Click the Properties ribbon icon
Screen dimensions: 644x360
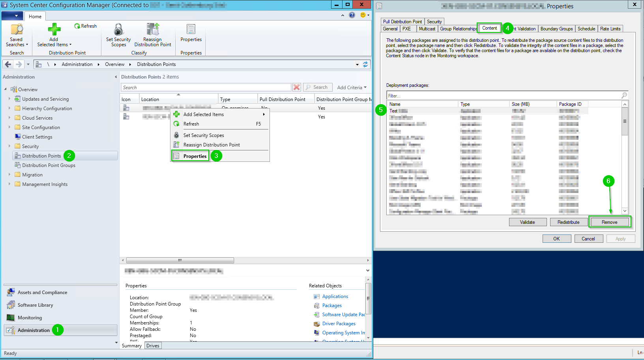191,30
